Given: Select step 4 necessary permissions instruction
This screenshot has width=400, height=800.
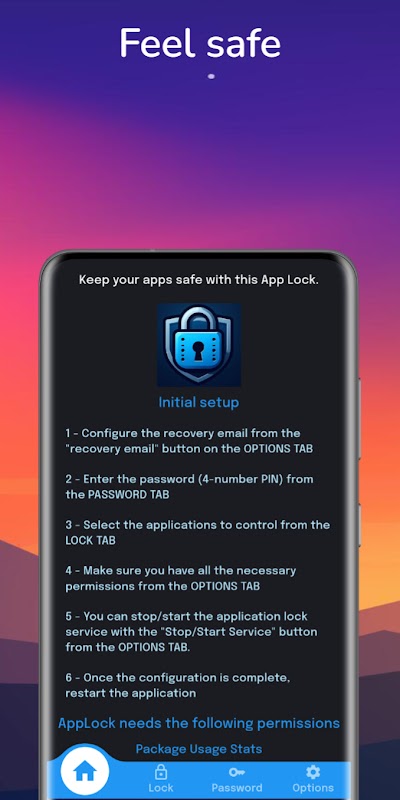Looking at the screenshot, I should 181,579.
